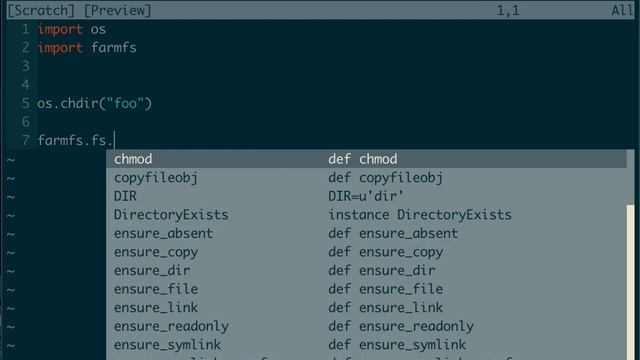Select ensure_symlink completion entry
This screenshot has width=640, height=360.
[167, 345]
